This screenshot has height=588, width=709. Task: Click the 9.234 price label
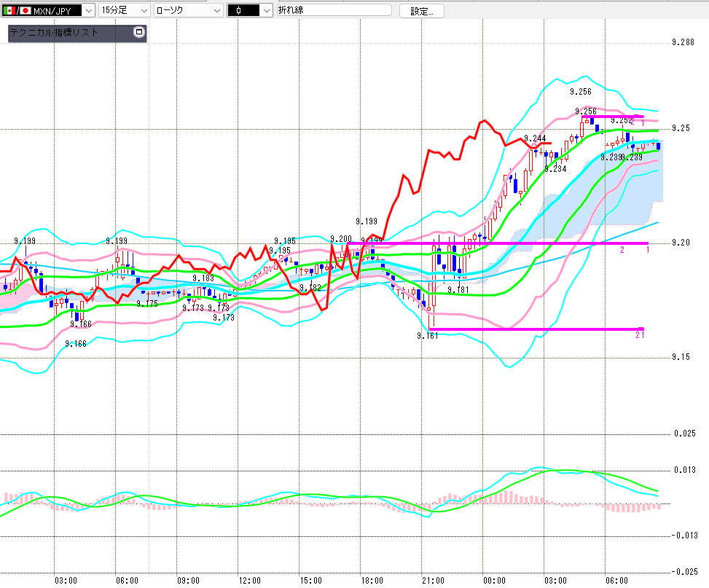[x=555, y=169]
